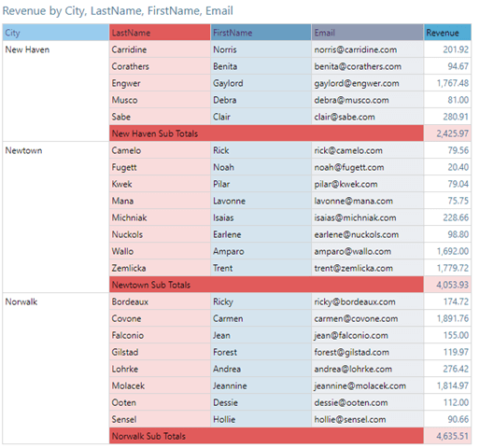Select the Norwalk city cell
479x448 pixels.
coord(56,368)
